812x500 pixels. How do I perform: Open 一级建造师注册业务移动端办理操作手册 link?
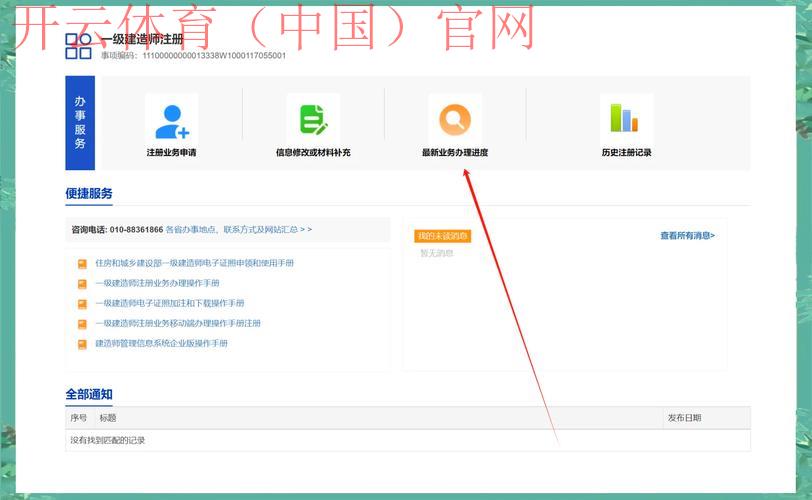[178, 323]
